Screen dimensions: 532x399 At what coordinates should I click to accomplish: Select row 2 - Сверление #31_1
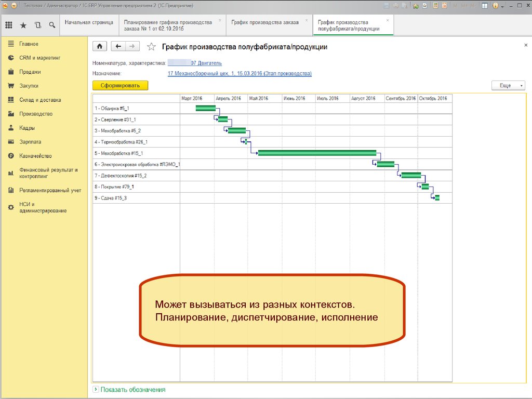(137, 119)
